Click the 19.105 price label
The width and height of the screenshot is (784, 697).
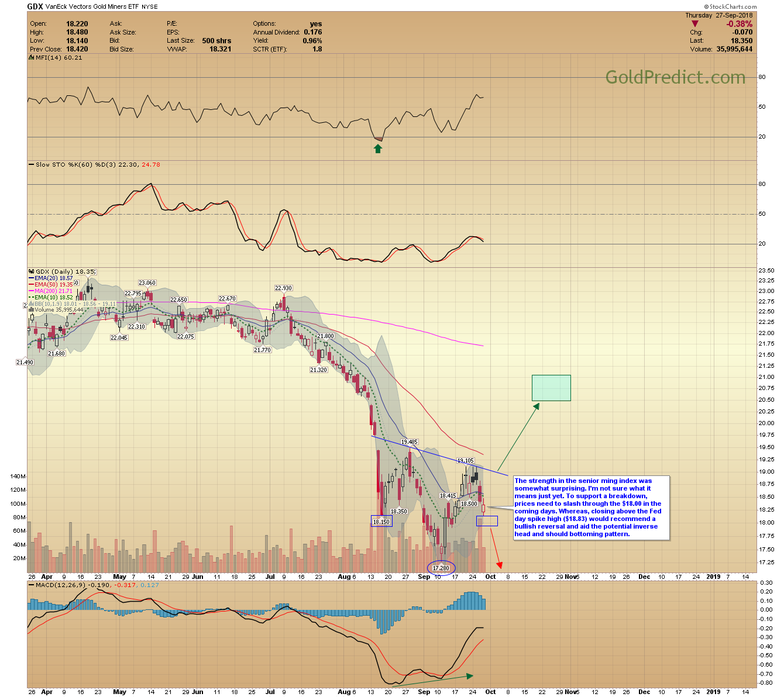[465, 461]
